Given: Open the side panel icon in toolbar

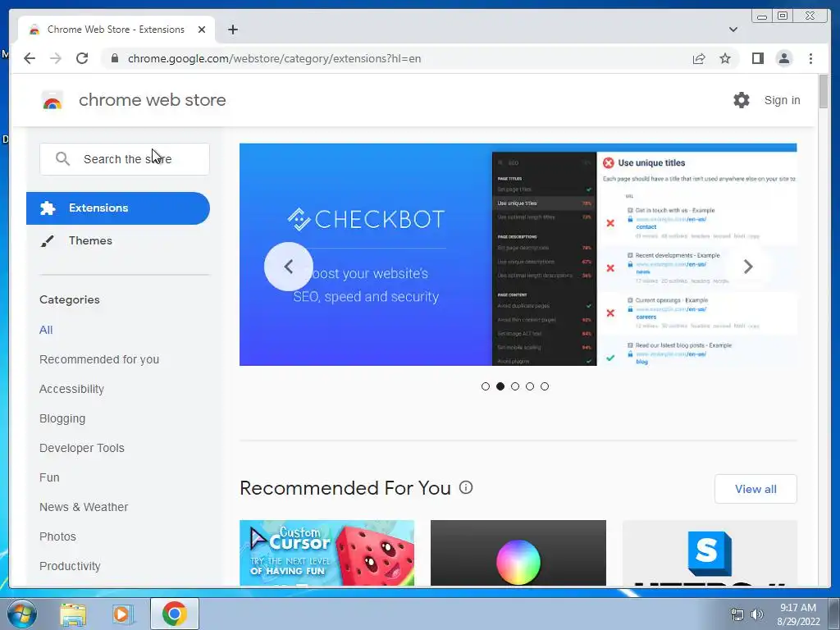Looking at the screenshot, I should click(757, 58).
